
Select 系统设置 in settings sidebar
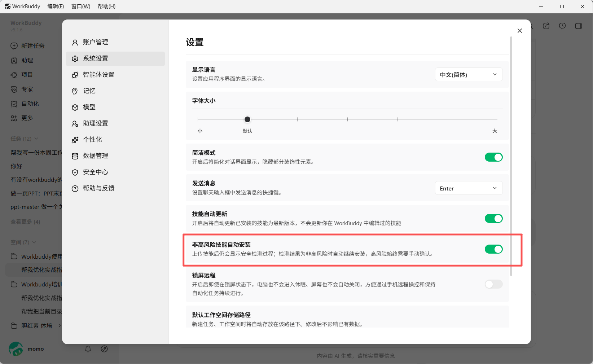tap(115, 58)
